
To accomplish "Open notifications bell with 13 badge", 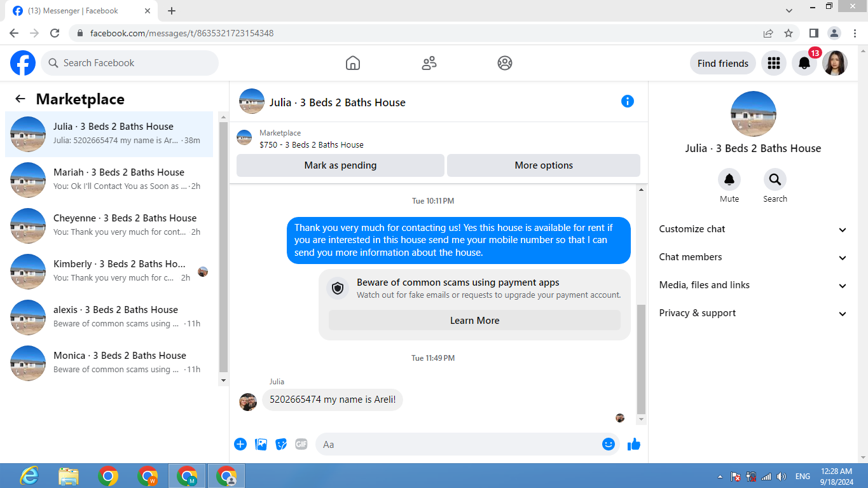I will coord(804,63).
